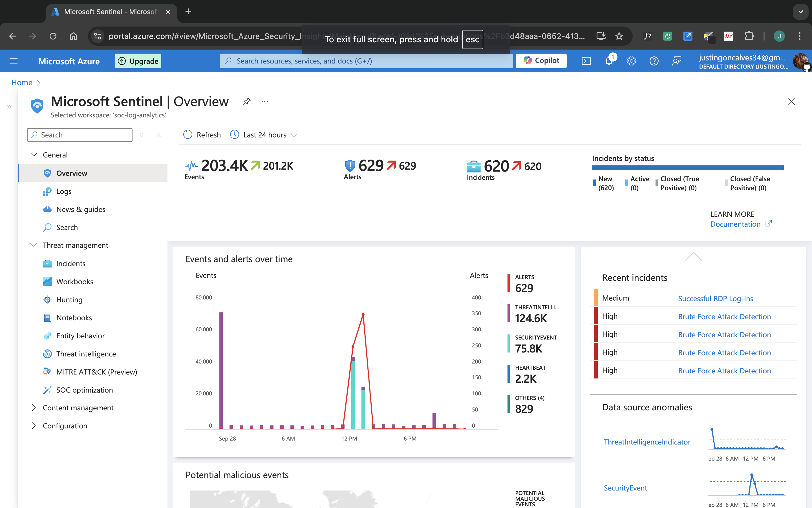Open the Azure portal hamburger menu
Viewport: 812px width, 508px height.
14,61
